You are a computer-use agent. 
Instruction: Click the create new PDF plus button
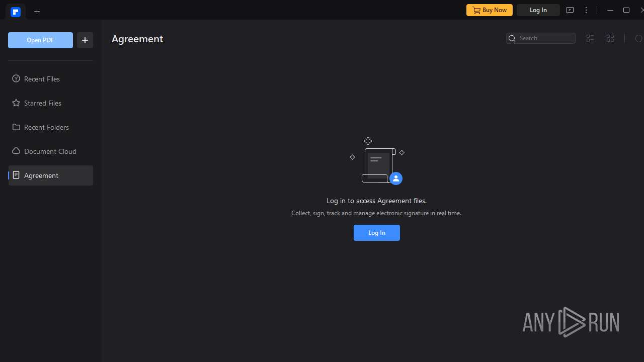85,40
